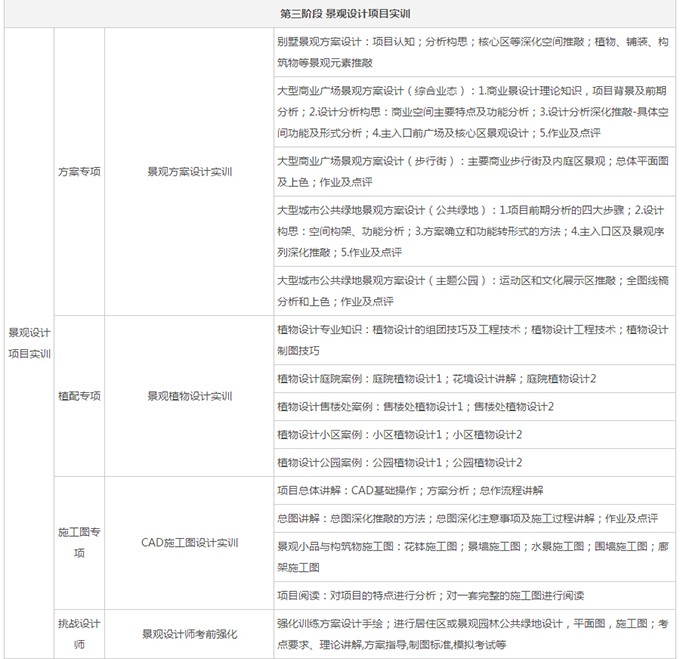Image resolution: width=680 pixels, height=659 pixels.
Task: Click the 施工图专项 category cell
Action: (79, 543)
